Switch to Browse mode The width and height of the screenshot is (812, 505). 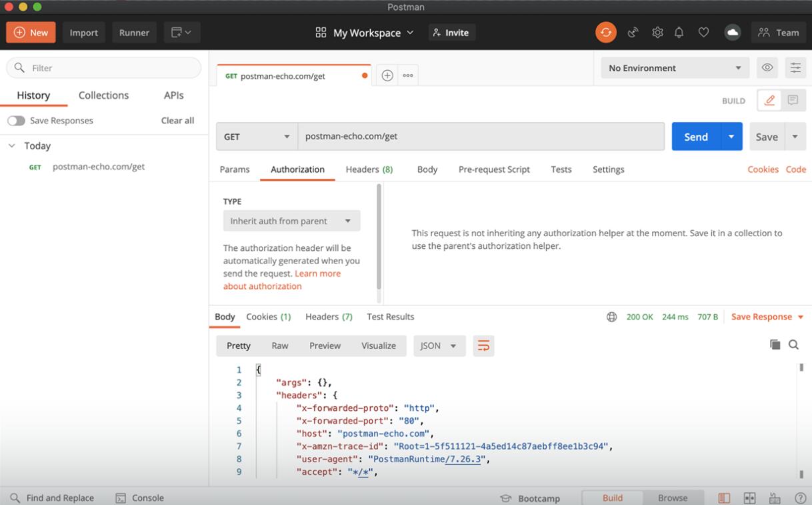pos(673,498)
